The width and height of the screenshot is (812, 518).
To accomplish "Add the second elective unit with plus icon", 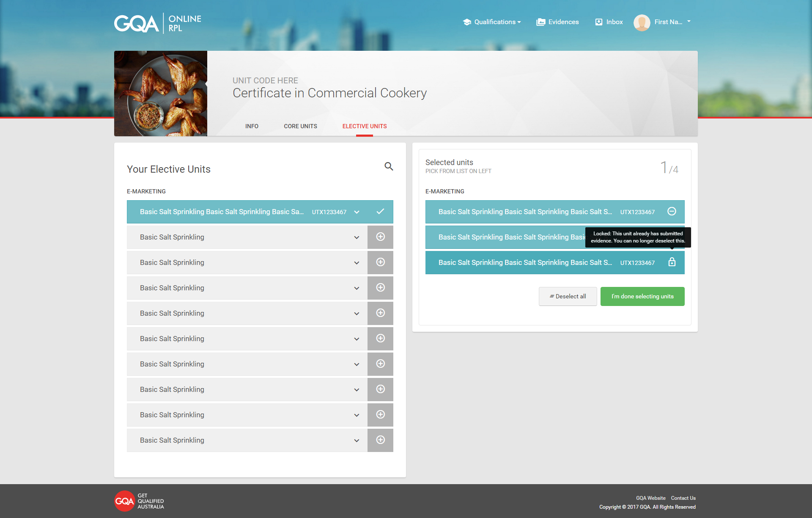I will click(x=380, y=237).
